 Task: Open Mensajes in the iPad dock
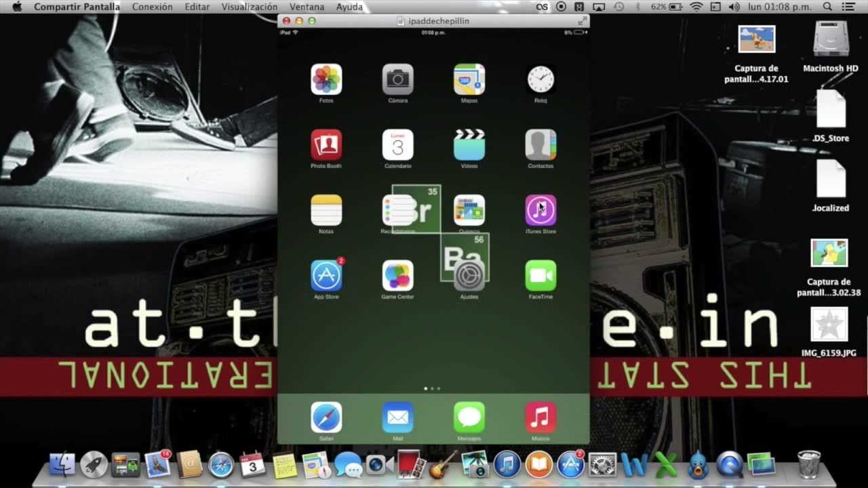tap(469, 418)
